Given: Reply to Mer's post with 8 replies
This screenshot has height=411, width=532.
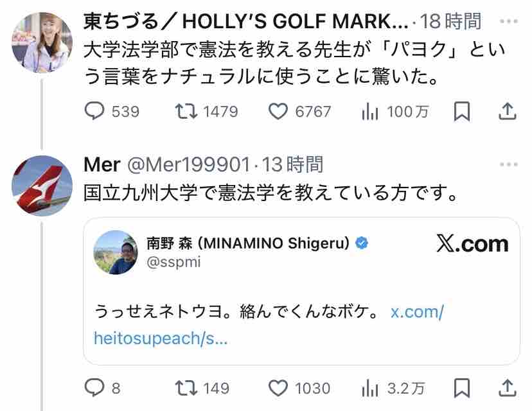Looking at the screenshot, I should pyautogui.click(x=94, y=388).
